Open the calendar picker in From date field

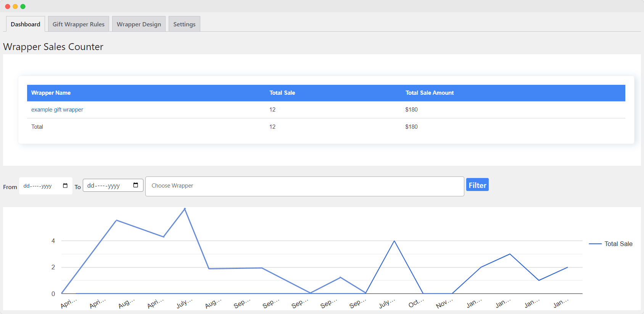(x=65, y=186)
